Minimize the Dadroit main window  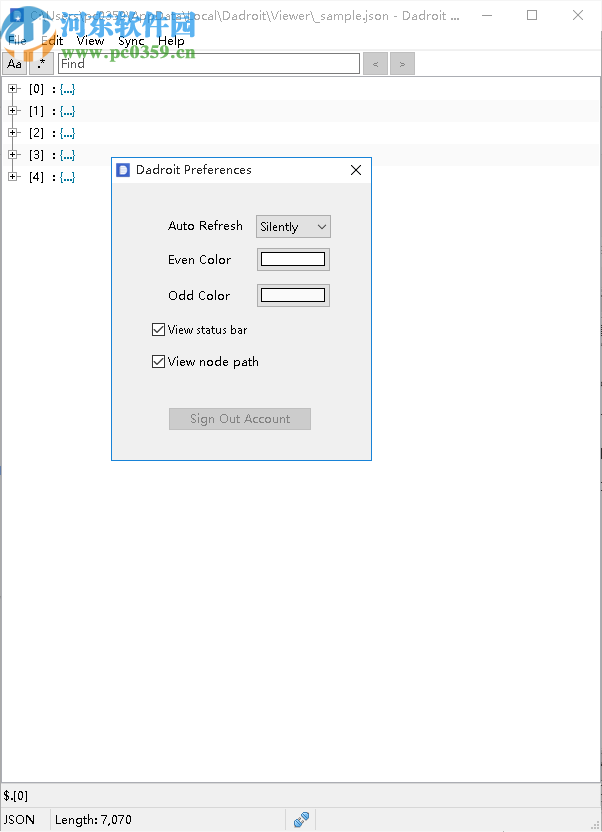click(x=487, y=15)
